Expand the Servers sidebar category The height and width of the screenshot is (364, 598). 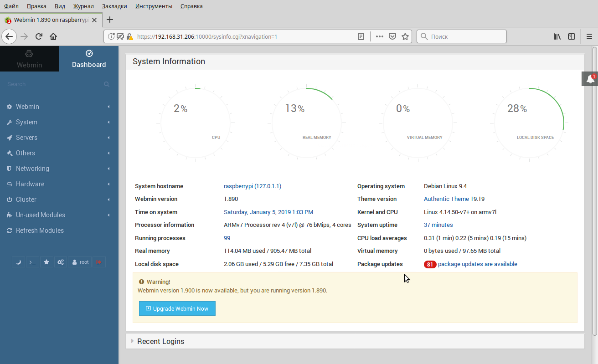[59, 138]
